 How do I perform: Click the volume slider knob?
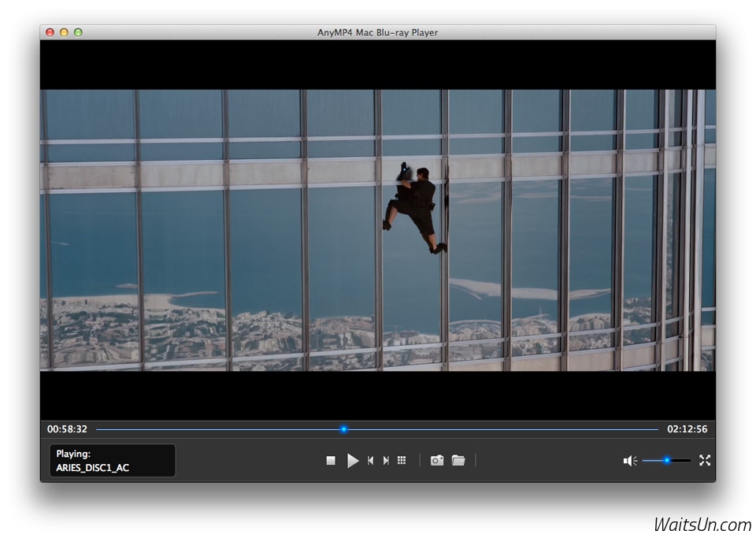[666, 460]
